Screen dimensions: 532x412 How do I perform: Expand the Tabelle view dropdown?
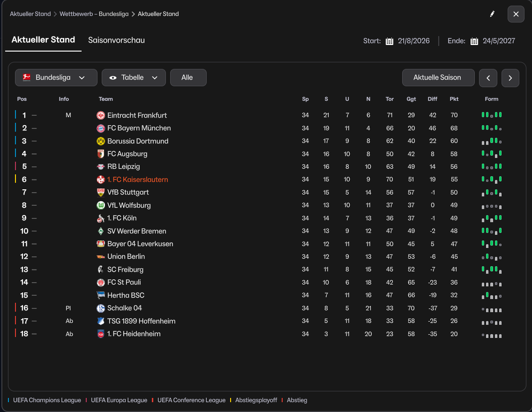pyautogui.click(x=134, y=78)
